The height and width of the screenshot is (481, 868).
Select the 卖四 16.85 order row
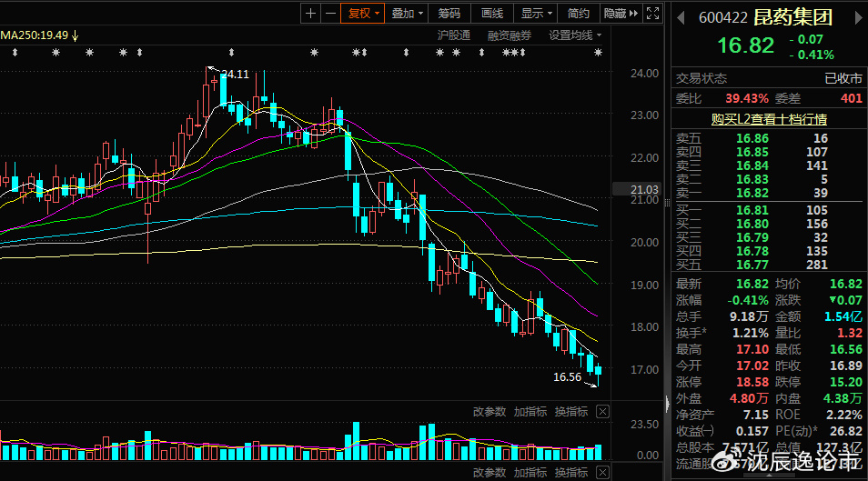769,152
